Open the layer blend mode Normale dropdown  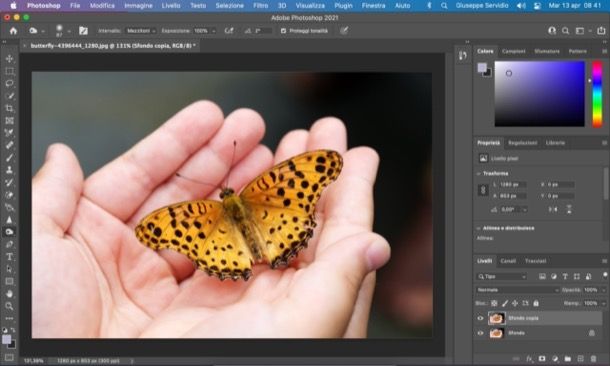click(x=517, y=290)
